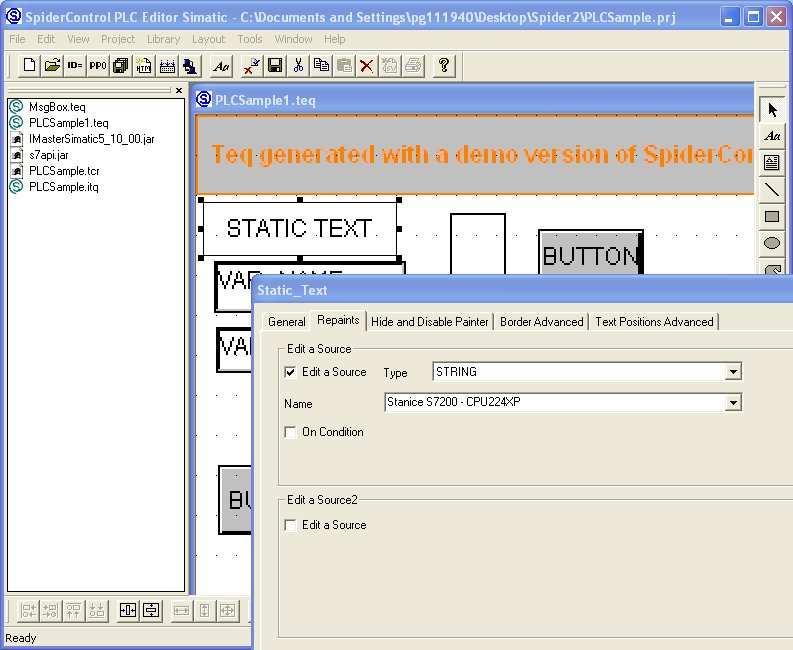Screen dimensions: 793x650
Task: Click the red X Delete icon
Action: [367, 65]
